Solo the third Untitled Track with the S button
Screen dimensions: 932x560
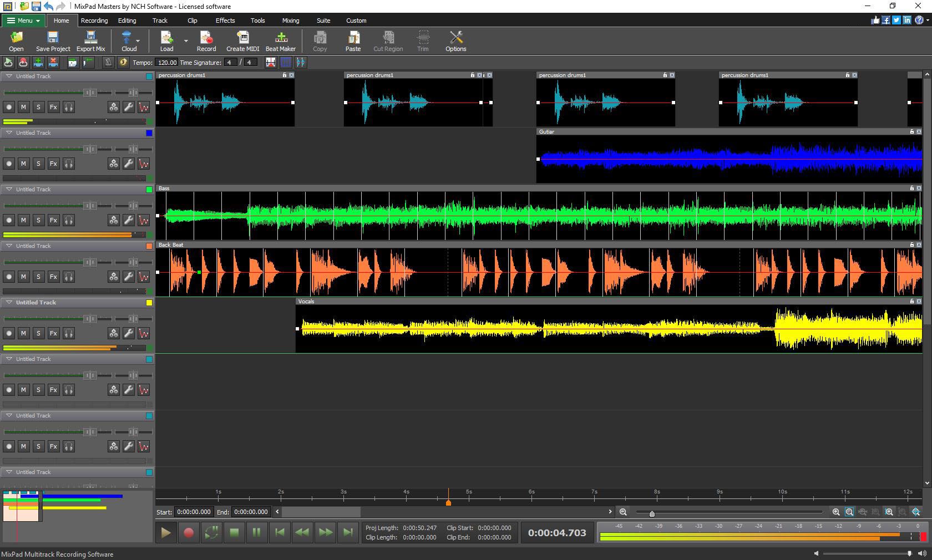pos(38,220)
